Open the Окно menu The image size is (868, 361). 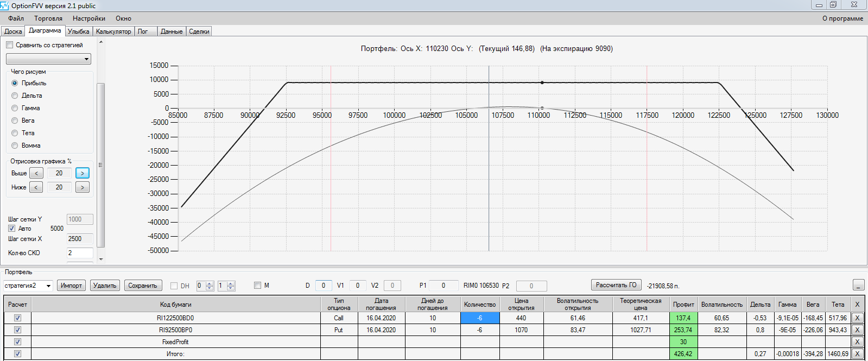(x=123, y=18)
